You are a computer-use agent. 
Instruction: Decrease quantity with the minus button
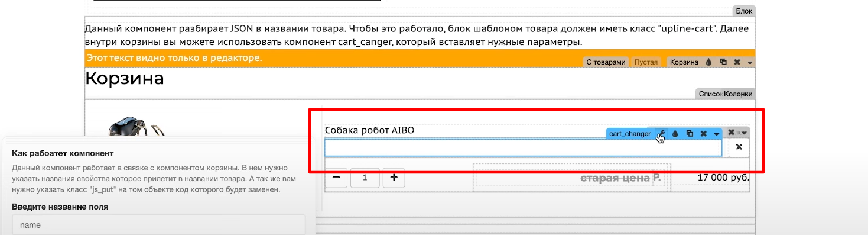click(x=336, y=178)
